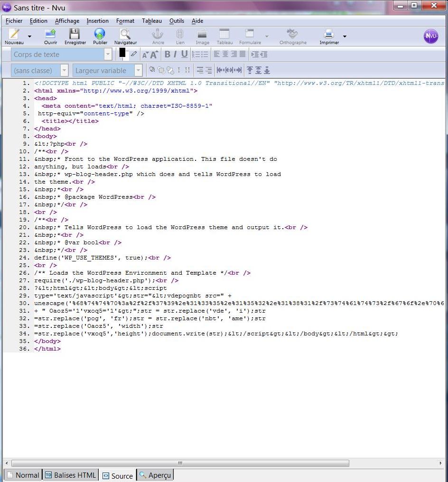The image size is (448, 482).
Task: Click the Nvu logo throbber icon
Action: coord(431,36)
